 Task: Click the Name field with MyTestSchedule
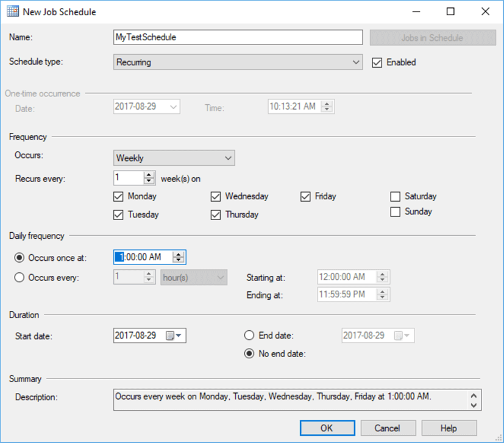tap(238, 37)
